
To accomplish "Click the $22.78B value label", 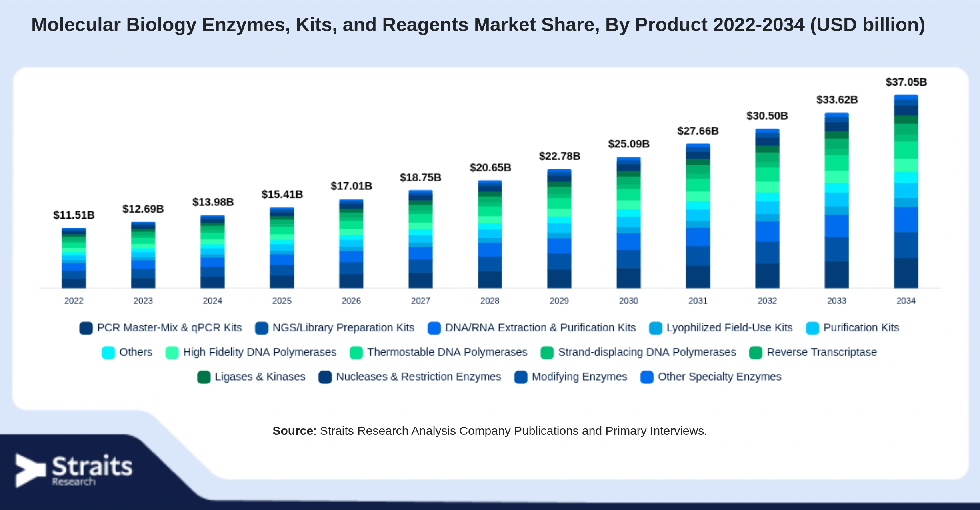I will pyautogui.click(x=560, y=156).
